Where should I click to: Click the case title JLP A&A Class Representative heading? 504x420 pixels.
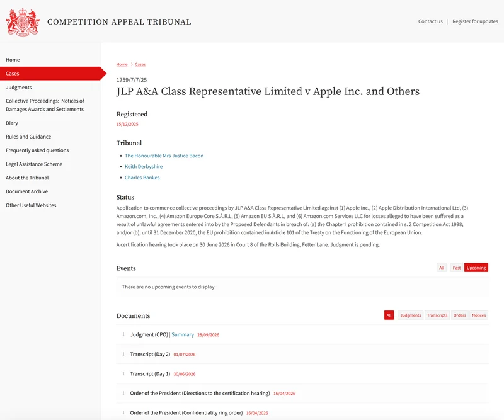coord(268,91)
